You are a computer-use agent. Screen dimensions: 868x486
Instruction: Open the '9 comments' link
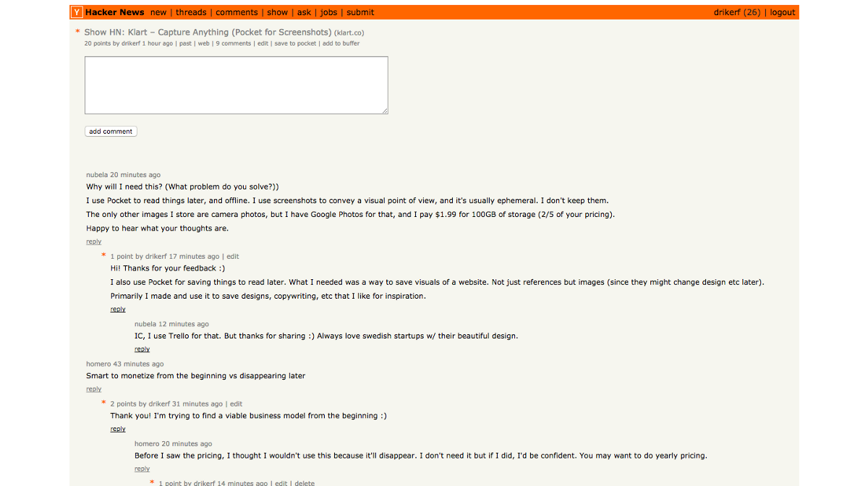[x=233, y=43]
